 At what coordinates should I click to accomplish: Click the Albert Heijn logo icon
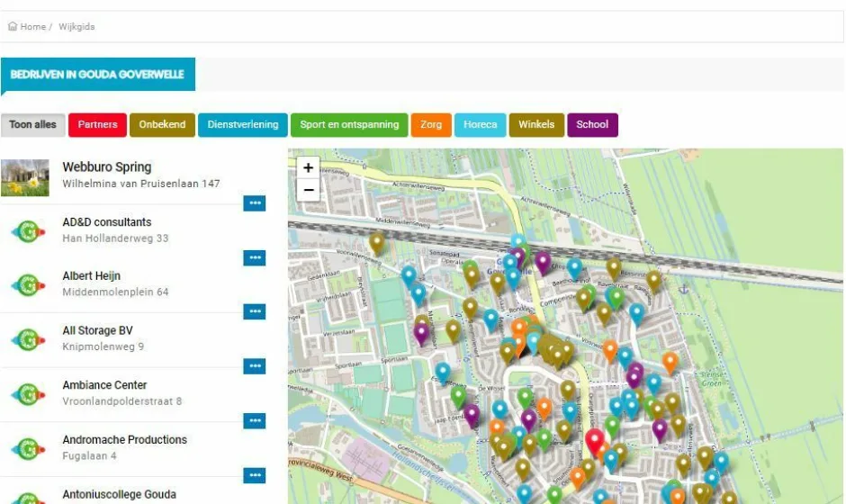pos(28,285)
